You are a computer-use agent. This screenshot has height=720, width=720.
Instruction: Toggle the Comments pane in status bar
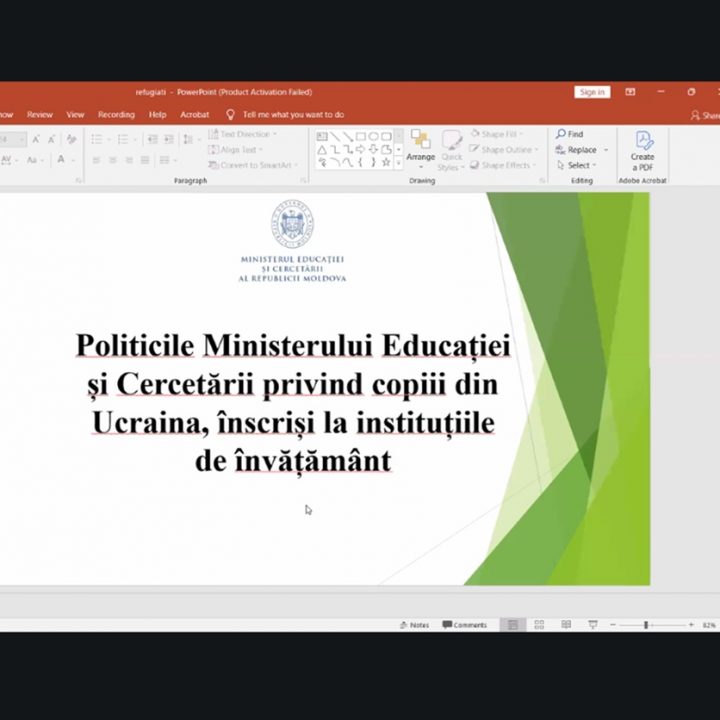tap(465, 625)
